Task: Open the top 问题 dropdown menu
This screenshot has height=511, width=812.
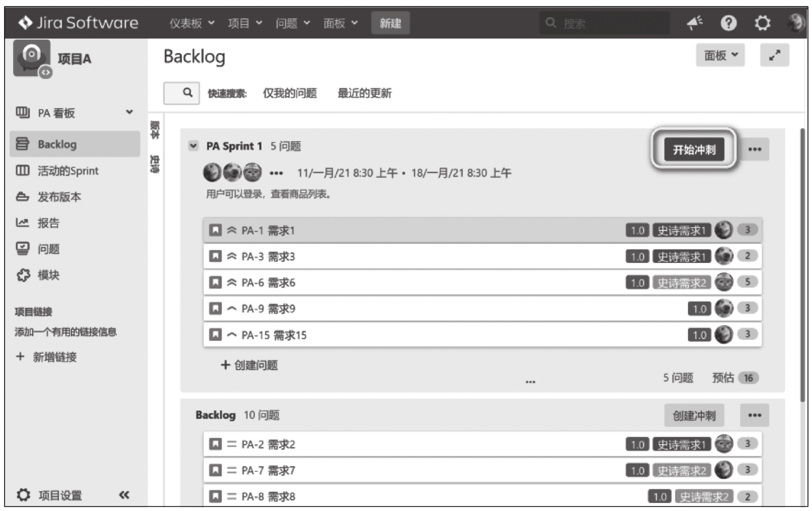Action: 293,23
